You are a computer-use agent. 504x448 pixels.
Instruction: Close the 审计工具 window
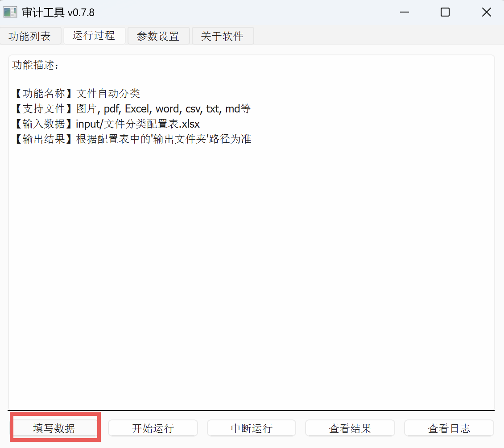point(486,12)
